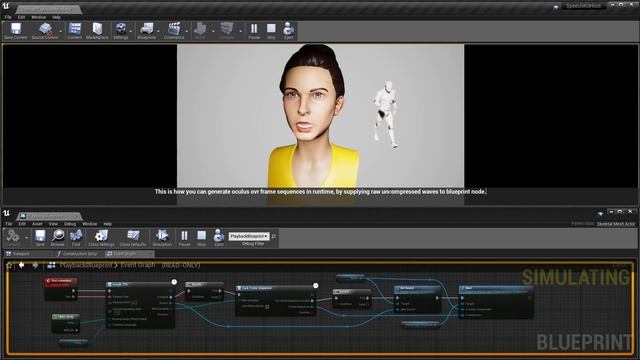Viewport: 640px width, 360px height.
Task: Click the Simulation button in the blueprint toolbar
Action: [x=162, y=238]
